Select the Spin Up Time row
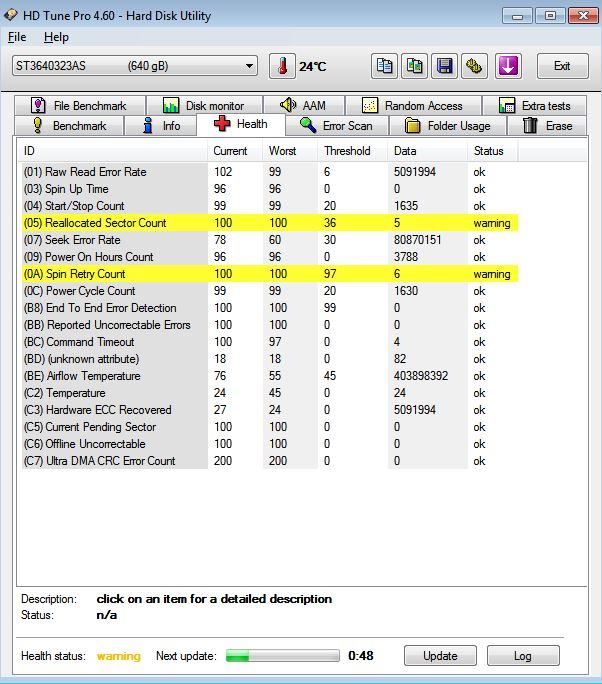 click(x=270, y=189)
